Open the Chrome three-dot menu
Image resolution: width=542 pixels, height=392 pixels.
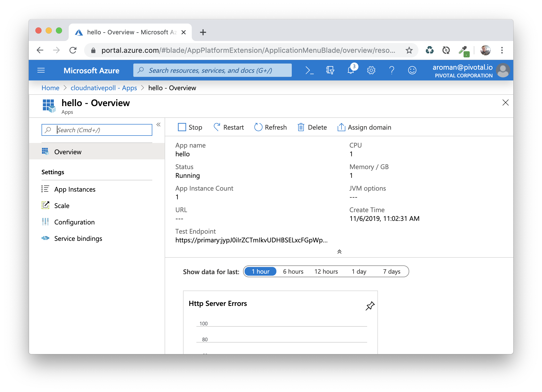502,50
